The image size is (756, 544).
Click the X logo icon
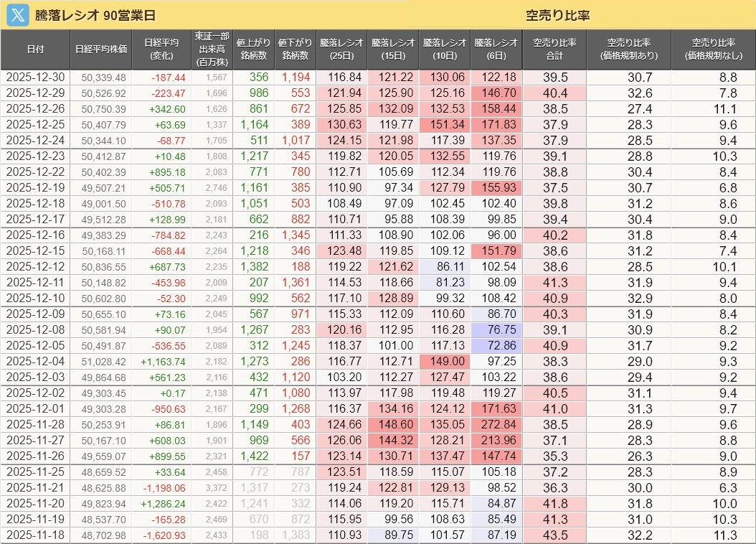click(x=16, y=15)
